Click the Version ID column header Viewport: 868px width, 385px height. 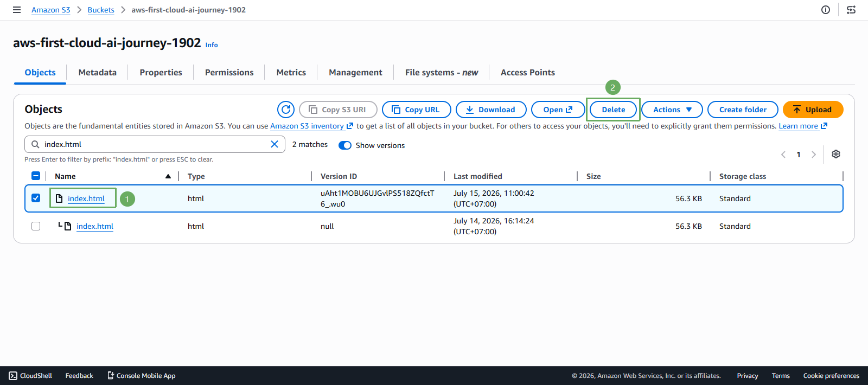[x=339, y=176]
